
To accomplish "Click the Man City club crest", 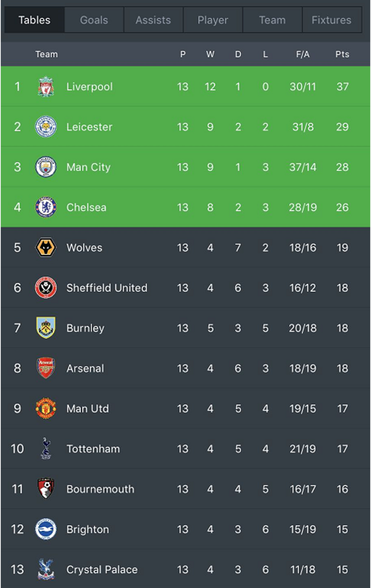I will coord(46,167).
